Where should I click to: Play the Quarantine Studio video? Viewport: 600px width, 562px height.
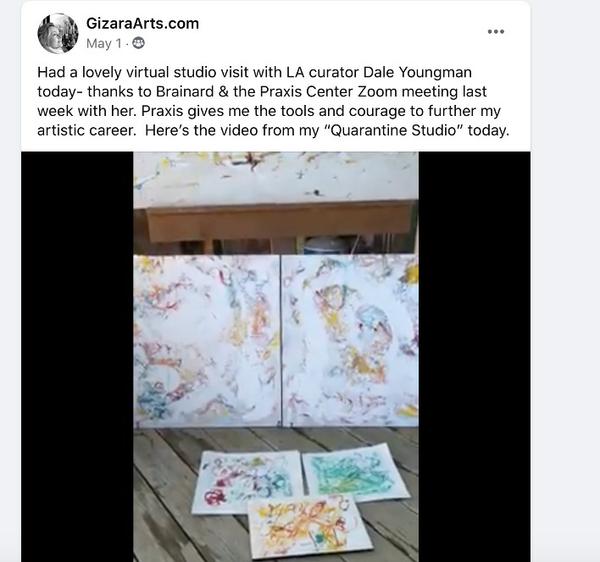pyautogui.click(x=276, y=357)
